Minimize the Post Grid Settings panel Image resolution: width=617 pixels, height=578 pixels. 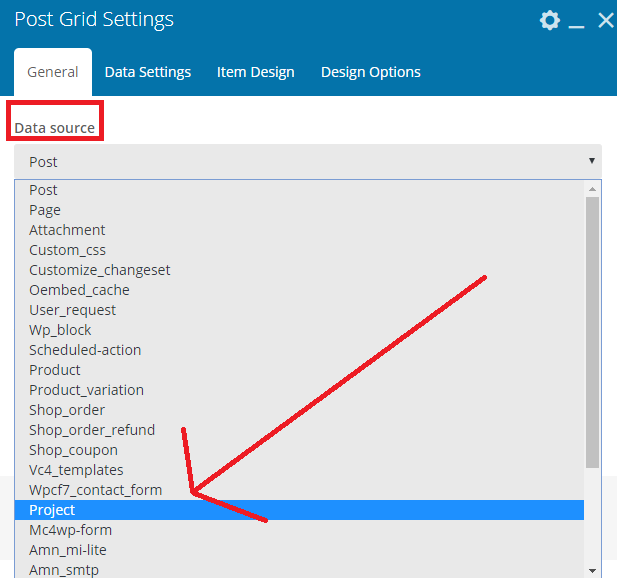click(x=576, y=26)
